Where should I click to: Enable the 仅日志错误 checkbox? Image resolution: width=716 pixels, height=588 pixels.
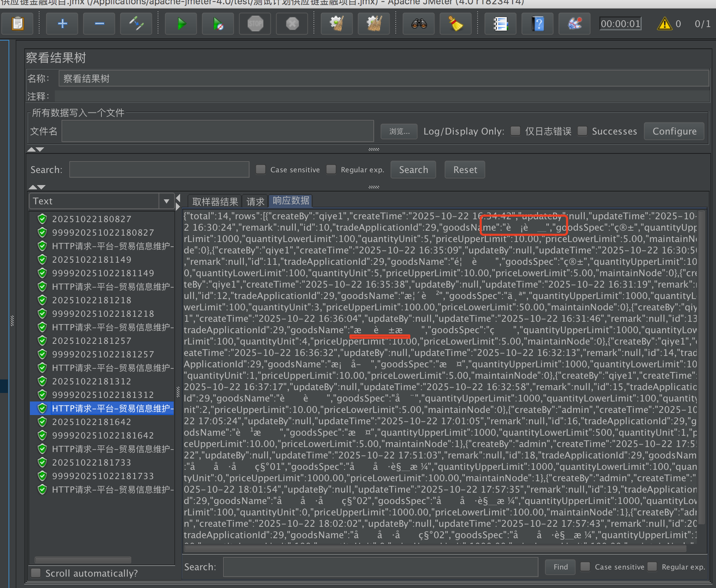tap(515, 131)
